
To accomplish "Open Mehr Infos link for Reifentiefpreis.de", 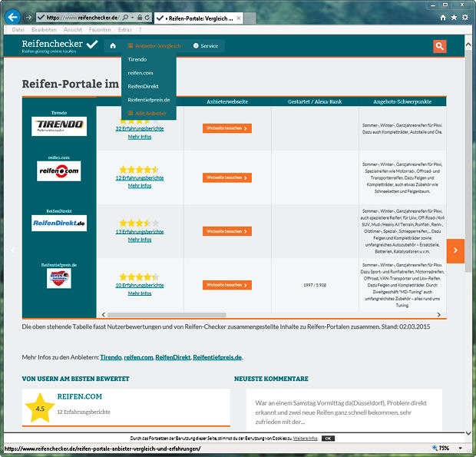I will [140, 293].
